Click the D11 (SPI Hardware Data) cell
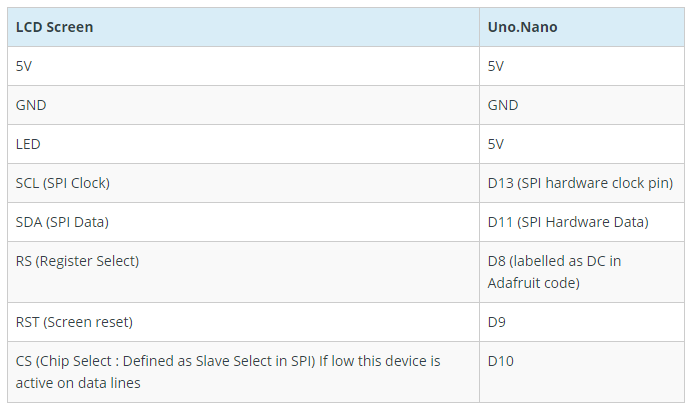Image resolution: width=695 pixels, height=410 pixels. (x=582, y=222)
